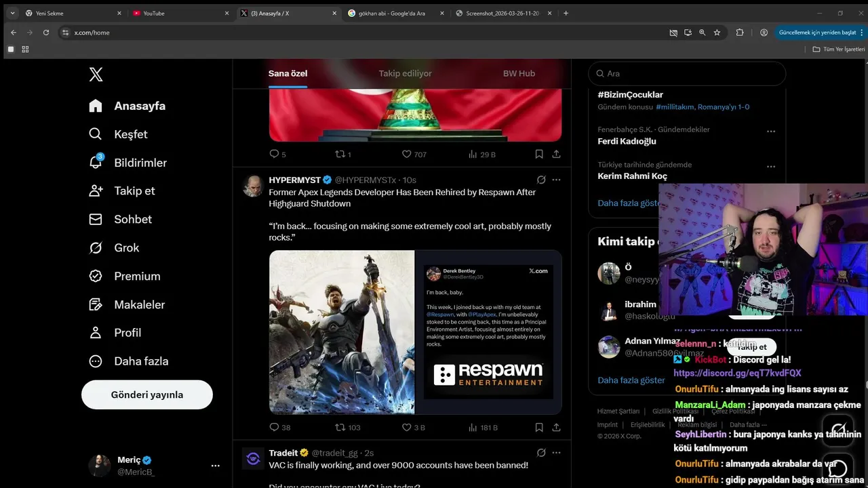
Task: Click Gönderi yayınla button
Action: coord(147,394)
